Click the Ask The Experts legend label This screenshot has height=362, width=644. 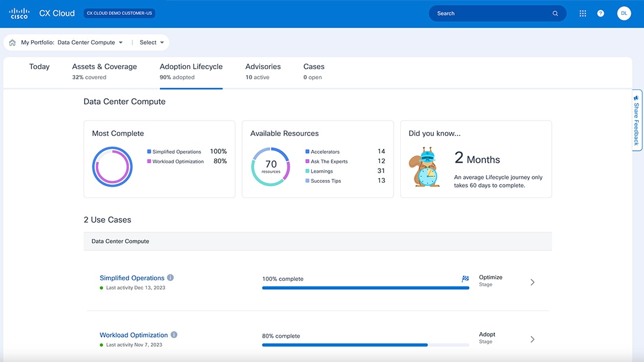point(329,161)
